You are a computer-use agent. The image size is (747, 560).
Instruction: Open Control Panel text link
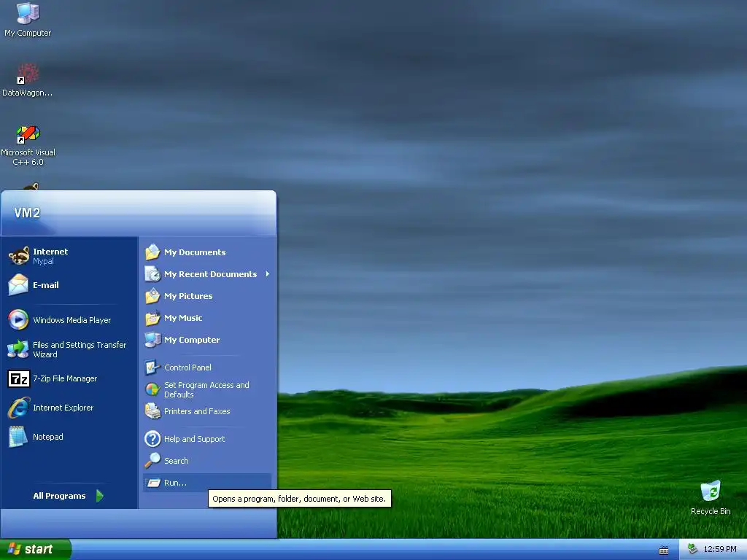(187, 367)
